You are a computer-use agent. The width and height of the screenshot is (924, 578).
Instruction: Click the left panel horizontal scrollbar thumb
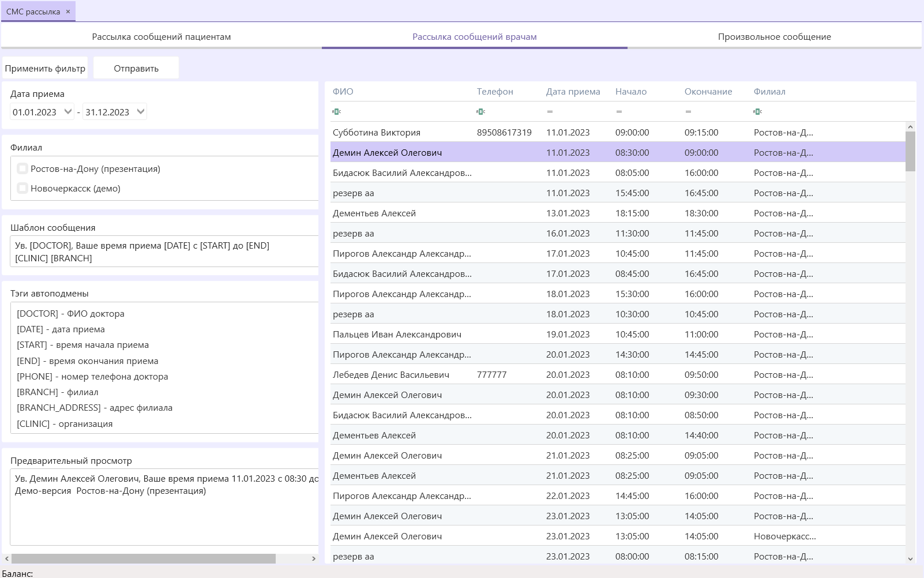(144, 558)
